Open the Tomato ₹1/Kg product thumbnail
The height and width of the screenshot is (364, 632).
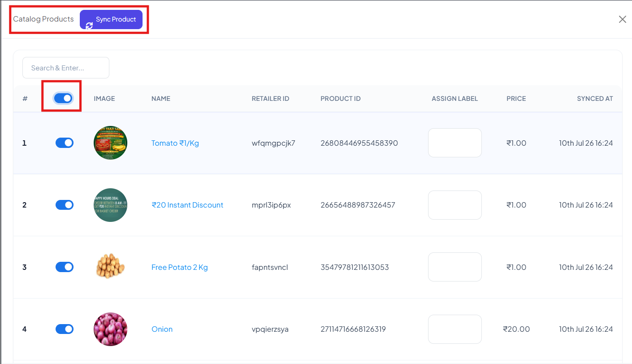click(110, 143)
